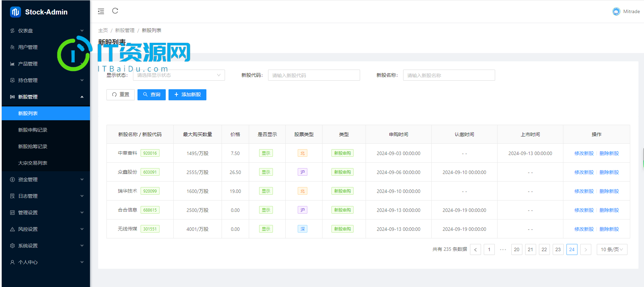Collapse the 新股管理 menu chevron
Screen dimensions: 644x287
tap(82, 97)
